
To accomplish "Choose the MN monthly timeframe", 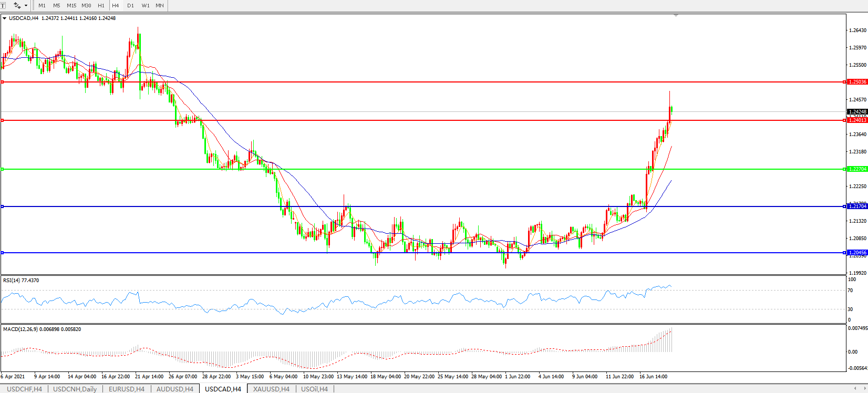I will tap(160, 5).
